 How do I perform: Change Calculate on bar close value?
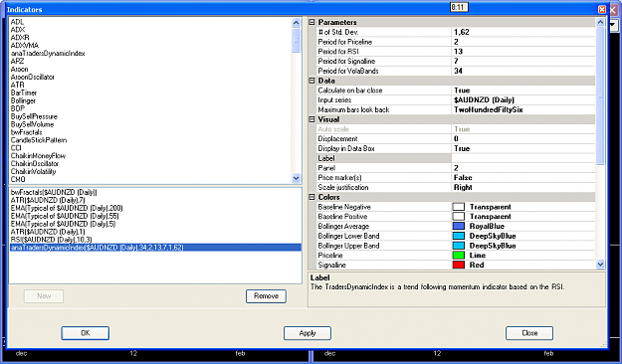[523, 91]
